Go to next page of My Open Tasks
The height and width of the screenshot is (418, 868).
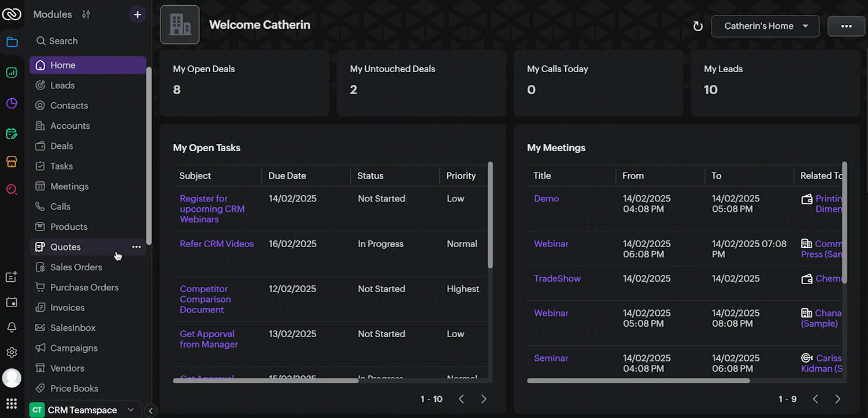click(x=484, y=399)
